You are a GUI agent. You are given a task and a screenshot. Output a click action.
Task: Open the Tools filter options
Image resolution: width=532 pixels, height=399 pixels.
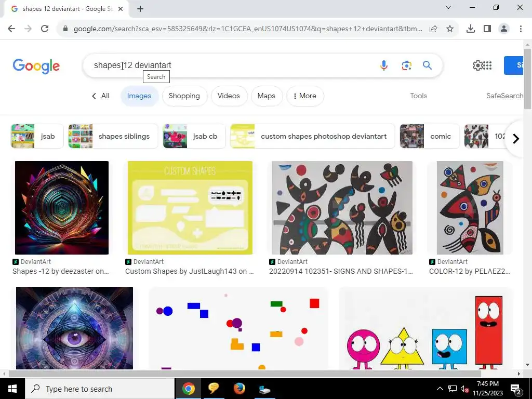pos(418,96)
